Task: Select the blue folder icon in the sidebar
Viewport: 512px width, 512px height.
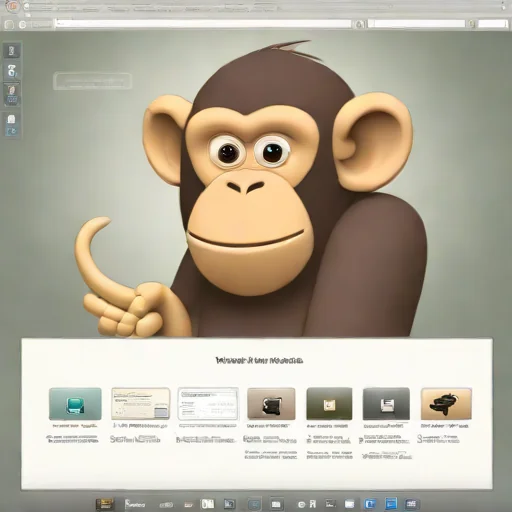Action: [x=11, y=131]
